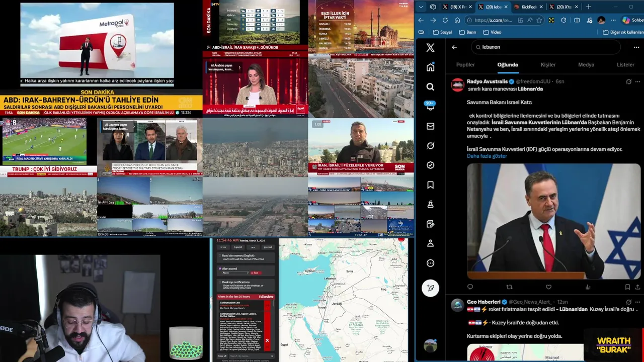Open the X Articles sidebar icon
Screen dimensions: 644x362
point(430,224)
